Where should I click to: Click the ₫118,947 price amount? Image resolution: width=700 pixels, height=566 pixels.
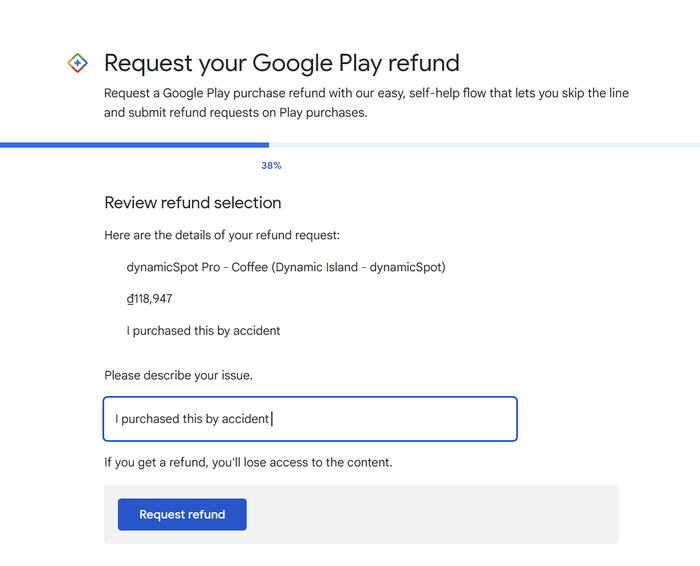tap(150, 299)
